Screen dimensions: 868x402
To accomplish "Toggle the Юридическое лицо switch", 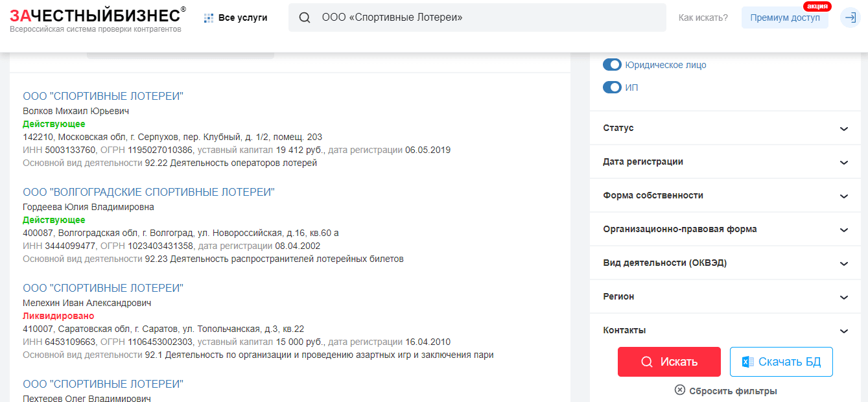I will click(612, 65).
